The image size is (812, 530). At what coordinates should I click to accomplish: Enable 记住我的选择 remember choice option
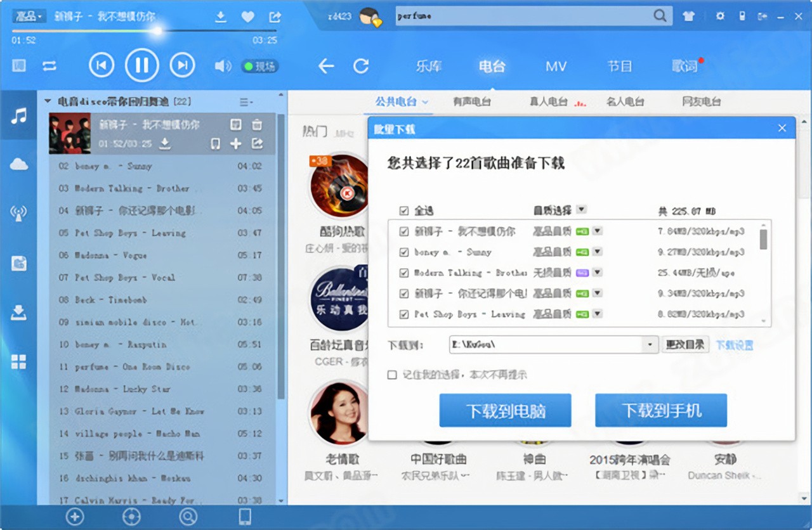pos(391,373)
